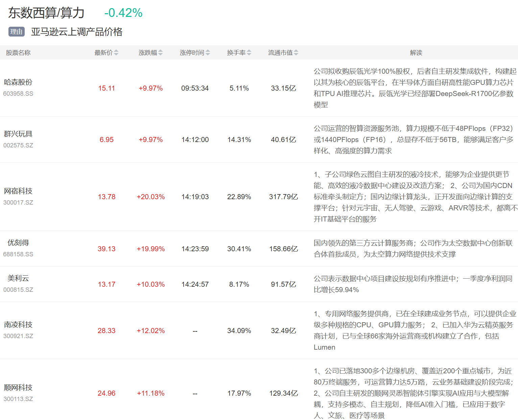Toggle sort arrows next to 流通市值

pos(296,53)
